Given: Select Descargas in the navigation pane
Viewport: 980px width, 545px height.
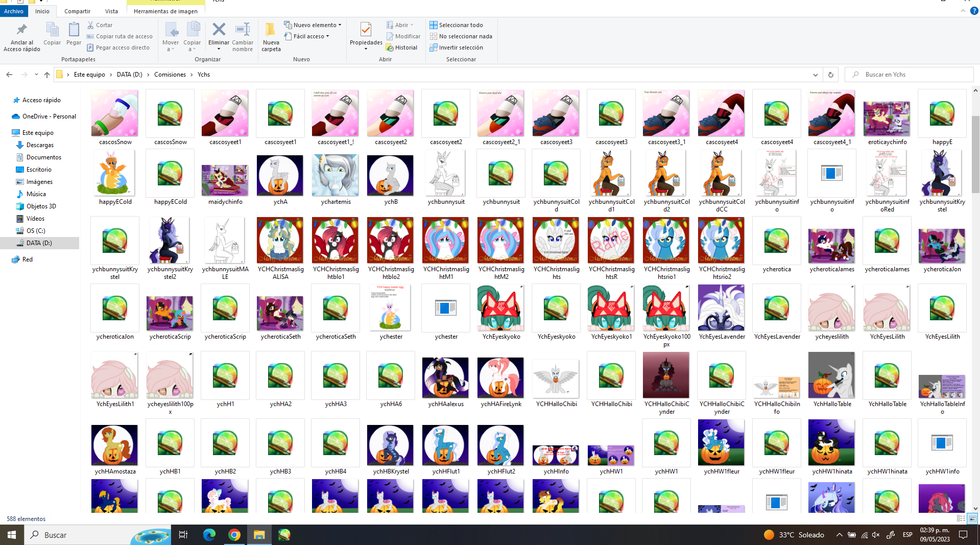Looking at the screenshot, I should tap(40, 145).
